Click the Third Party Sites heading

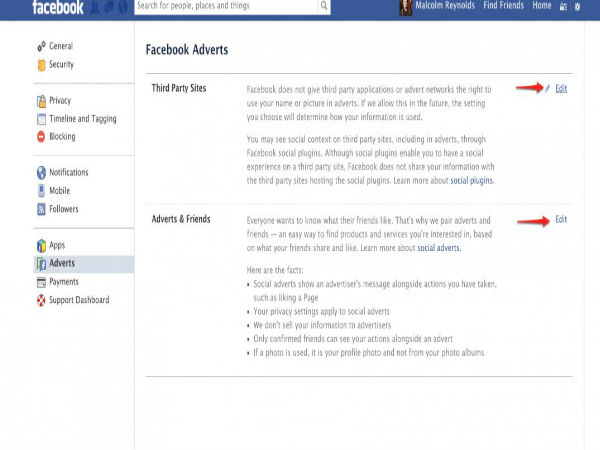(x=179, y=88)
